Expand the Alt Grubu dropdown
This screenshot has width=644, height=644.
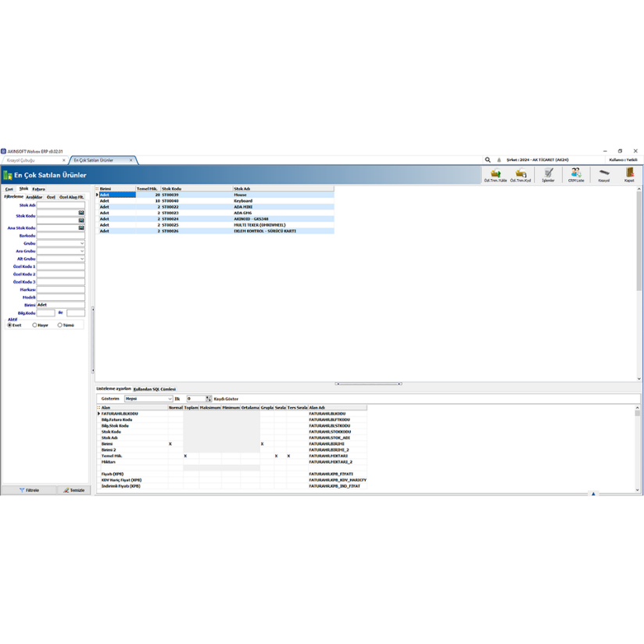(x=81, y=259)
